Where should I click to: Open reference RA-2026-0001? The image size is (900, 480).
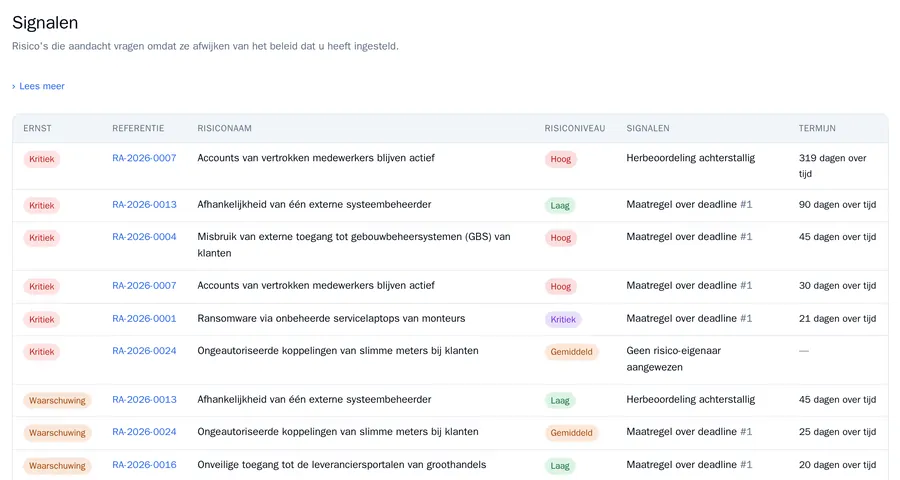[144, 318]
